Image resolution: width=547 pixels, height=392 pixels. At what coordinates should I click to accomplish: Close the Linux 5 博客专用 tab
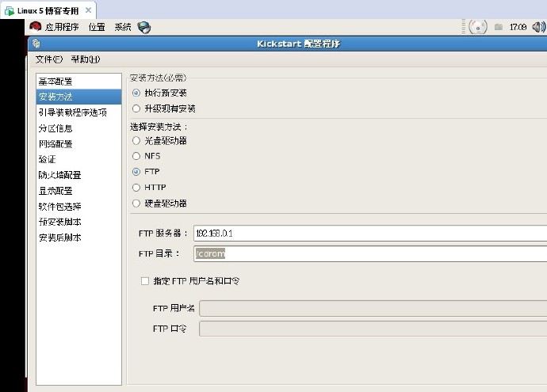(89, 10)
